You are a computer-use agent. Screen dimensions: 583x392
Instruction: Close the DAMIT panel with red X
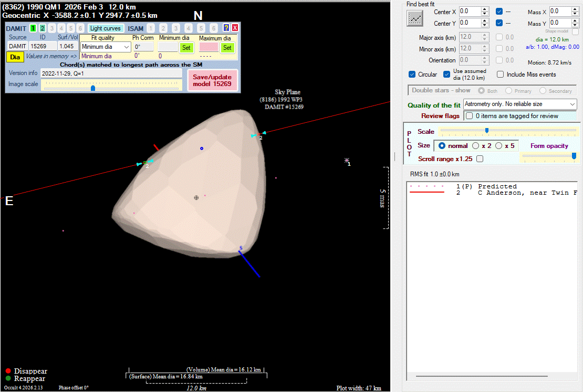point(235,28)
